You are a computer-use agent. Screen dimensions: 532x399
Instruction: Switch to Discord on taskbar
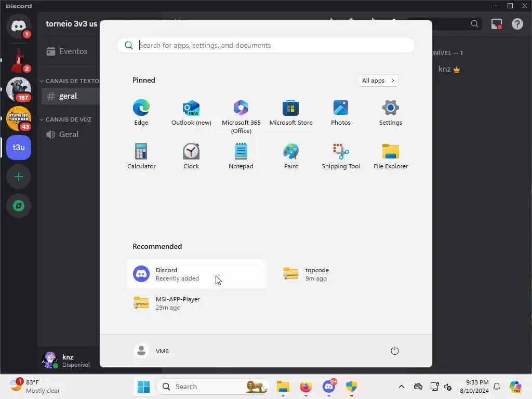click(329, 387)
